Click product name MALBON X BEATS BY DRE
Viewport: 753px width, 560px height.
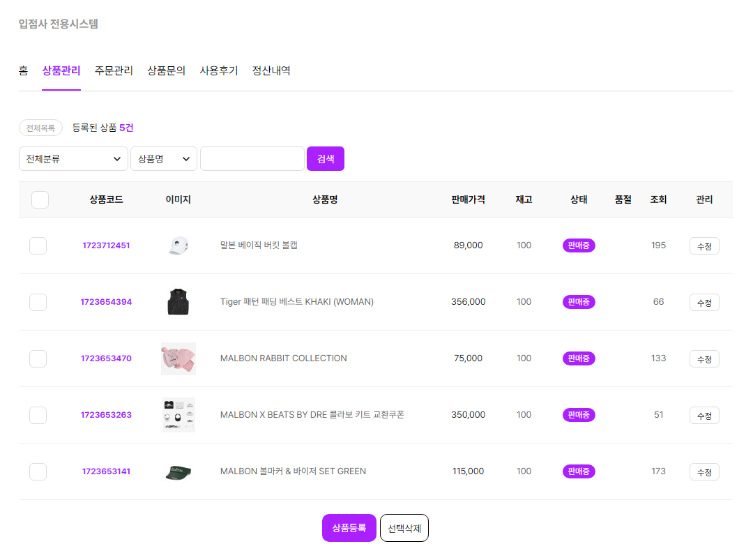point(312,415)
